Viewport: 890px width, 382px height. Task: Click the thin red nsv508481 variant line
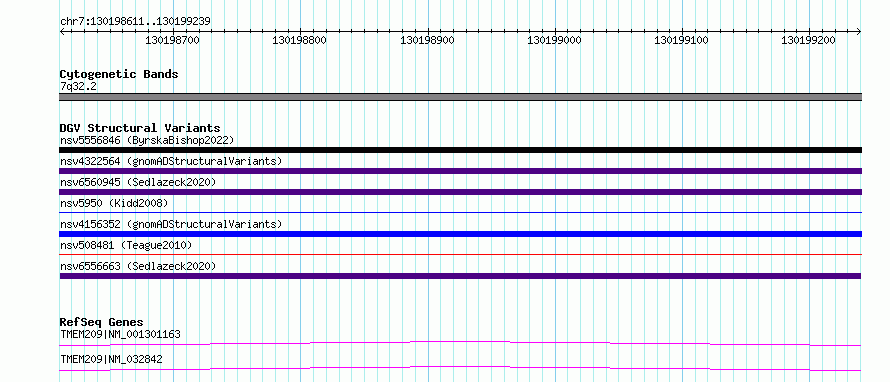[460, 254]
